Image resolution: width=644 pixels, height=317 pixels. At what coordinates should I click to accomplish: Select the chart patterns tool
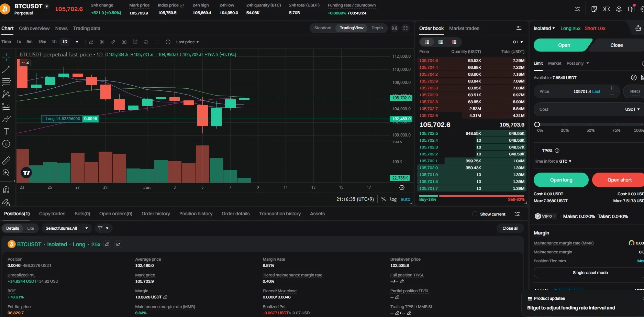(x=6, y=94)
